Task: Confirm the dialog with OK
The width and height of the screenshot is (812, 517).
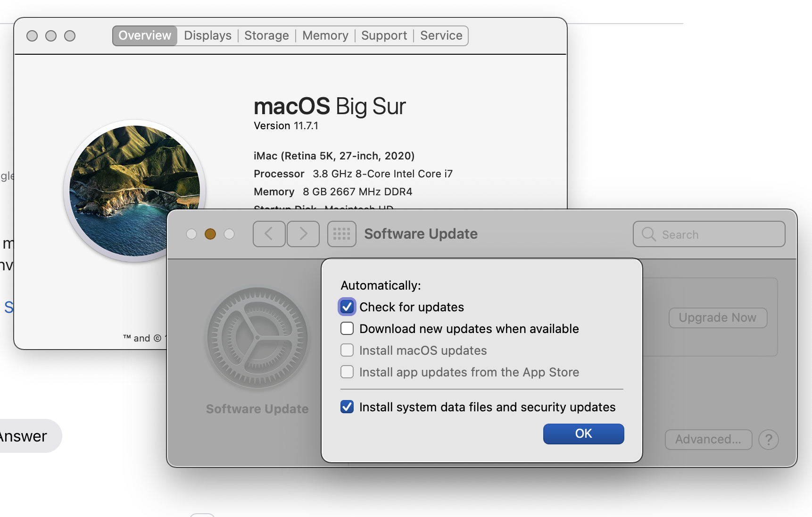Action: (x=584, y=434)
